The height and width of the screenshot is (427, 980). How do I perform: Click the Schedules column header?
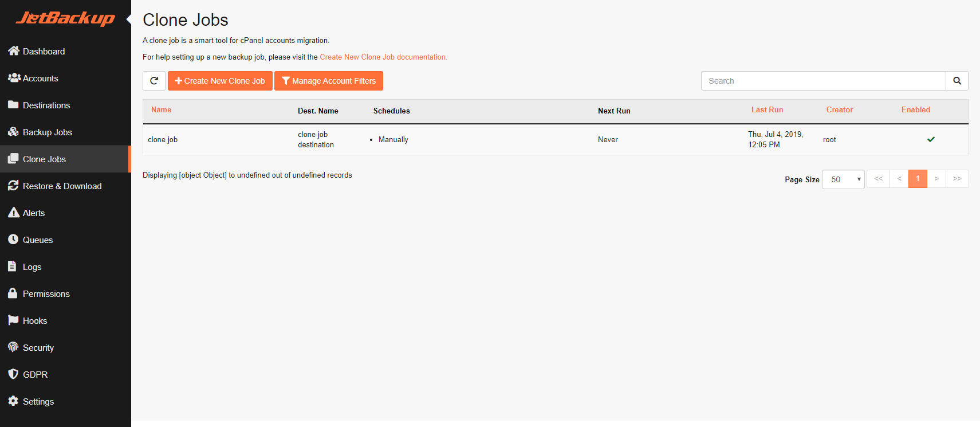pyautogui.click(x=392, y=111)
